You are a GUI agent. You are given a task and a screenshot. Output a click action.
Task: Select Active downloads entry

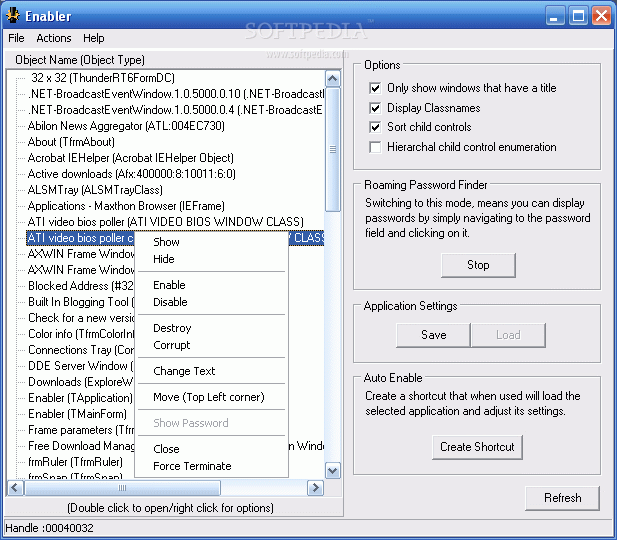(x=132, y=174)
